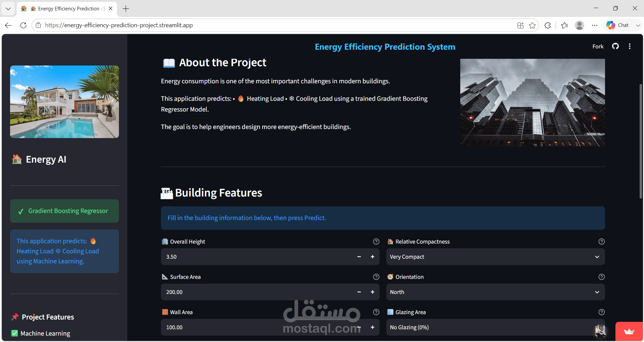Open the tab search chevron in browser
The width and height of the screenshot is (644, 342).
[x=8, y=9]
